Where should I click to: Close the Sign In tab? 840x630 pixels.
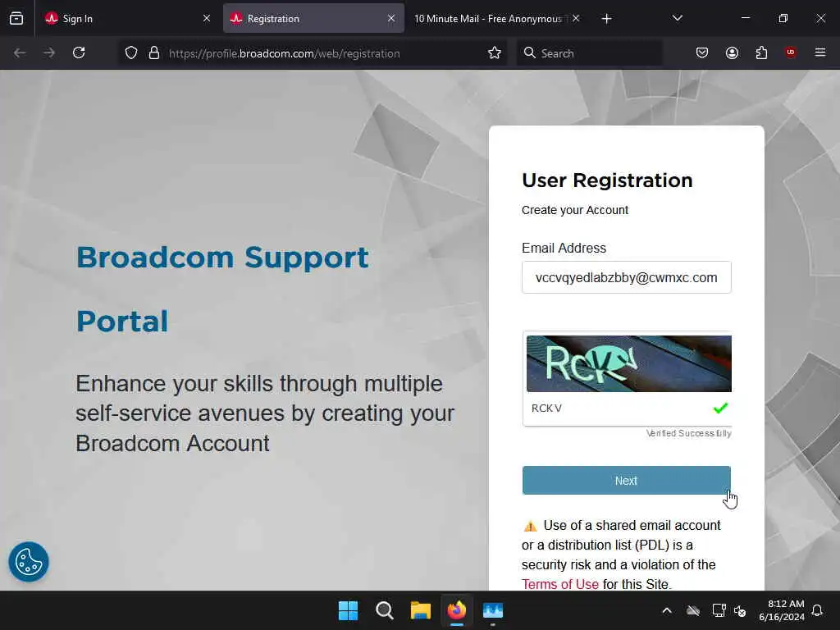click(x=207, y=19)
